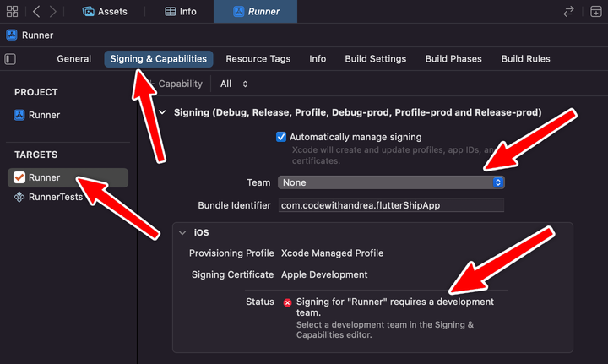
Task: Select the Runner editor tab
Action: coord(256,12)
